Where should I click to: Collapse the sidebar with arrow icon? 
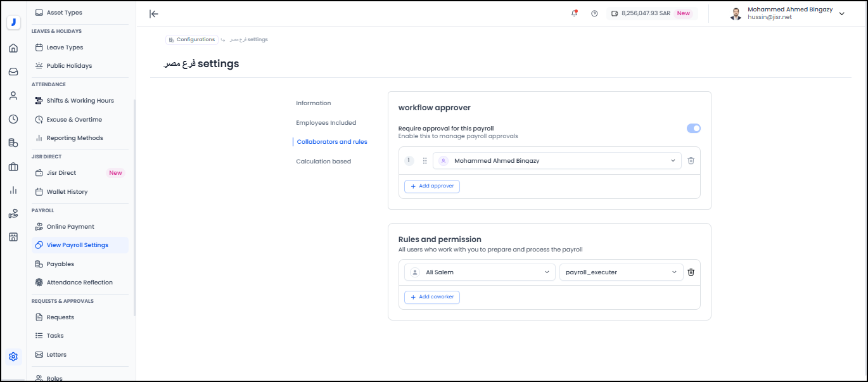(x=154, y=14)
